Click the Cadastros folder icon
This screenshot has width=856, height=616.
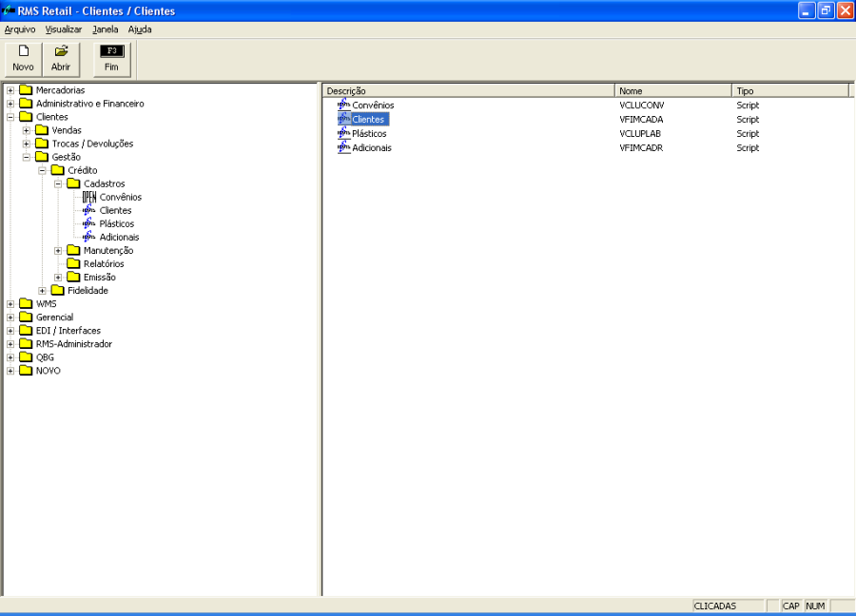pyautogui.click(x=73, y=183)
